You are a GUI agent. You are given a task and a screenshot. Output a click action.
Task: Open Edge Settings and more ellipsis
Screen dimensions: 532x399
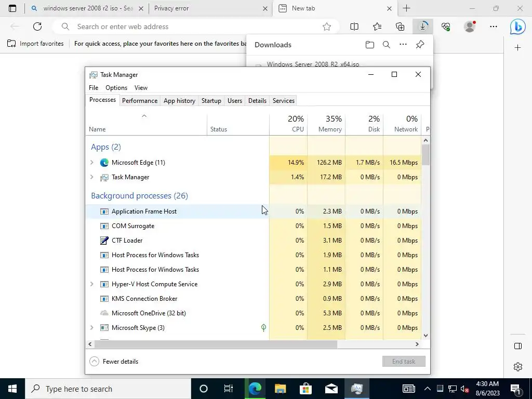[494, 26]
